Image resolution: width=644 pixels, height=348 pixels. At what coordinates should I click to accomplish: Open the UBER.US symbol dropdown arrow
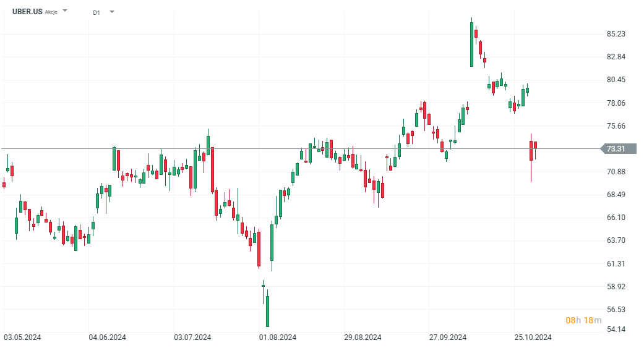coord(66,11)
